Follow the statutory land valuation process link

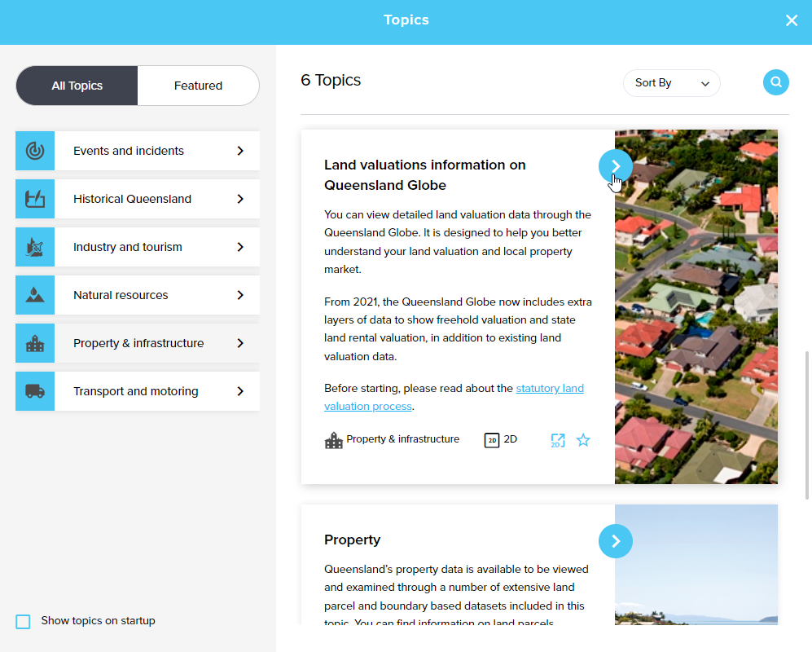point(550,389)
